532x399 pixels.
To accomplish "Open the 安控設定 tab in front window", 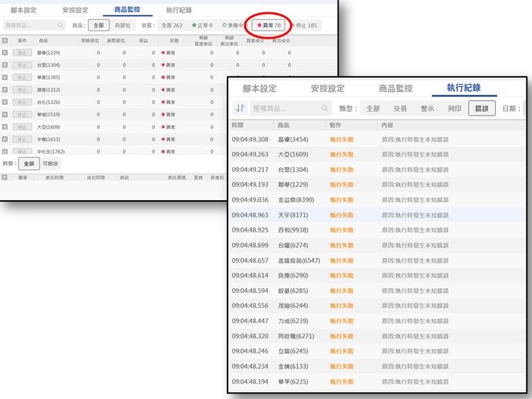I will [x=326, y=89].
